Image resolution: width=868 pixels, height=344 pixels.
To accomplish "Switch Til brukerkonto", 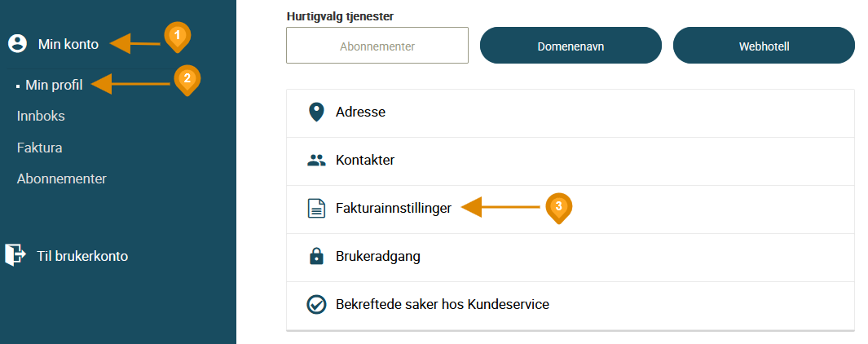I will (x=82, y=256).
